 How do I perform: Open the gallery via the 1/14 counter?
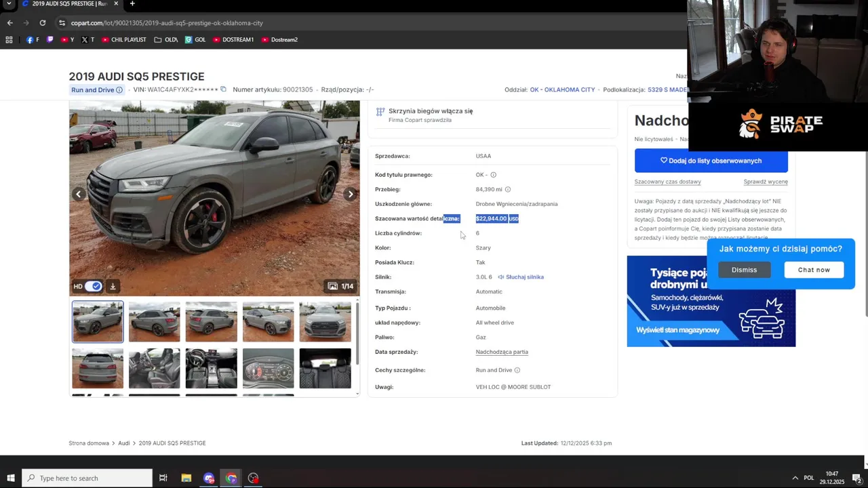(x=340, y=286)
